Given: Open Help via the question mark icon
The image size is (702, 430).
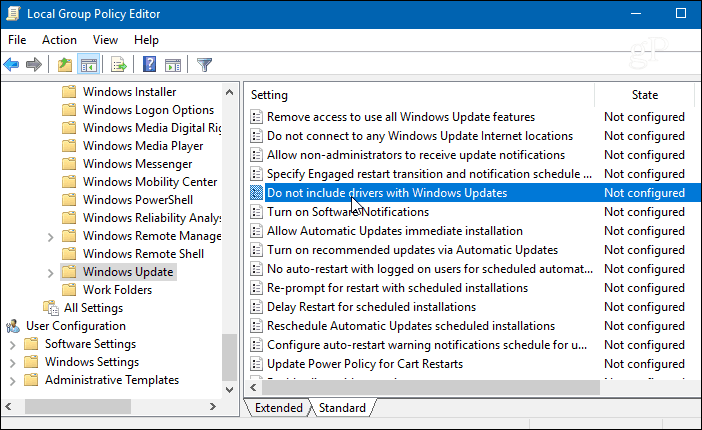Looking at the screenshot, I should coord(150,64).
